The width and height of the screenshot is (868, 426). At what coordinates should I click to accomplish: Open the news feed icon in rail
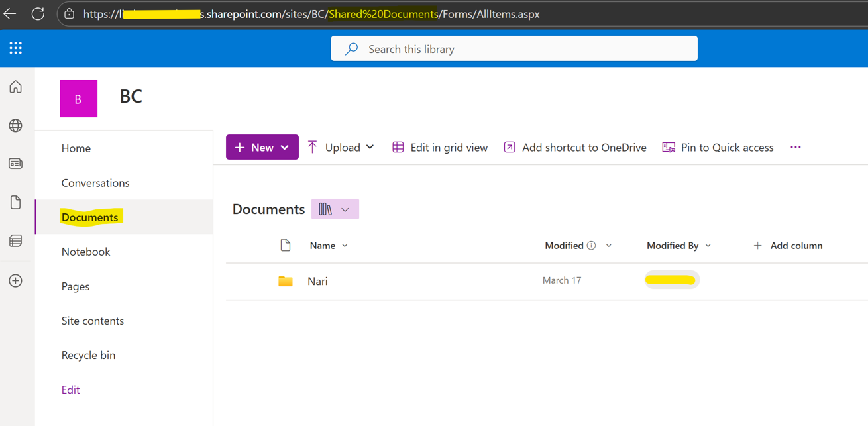tap(16, 164)
